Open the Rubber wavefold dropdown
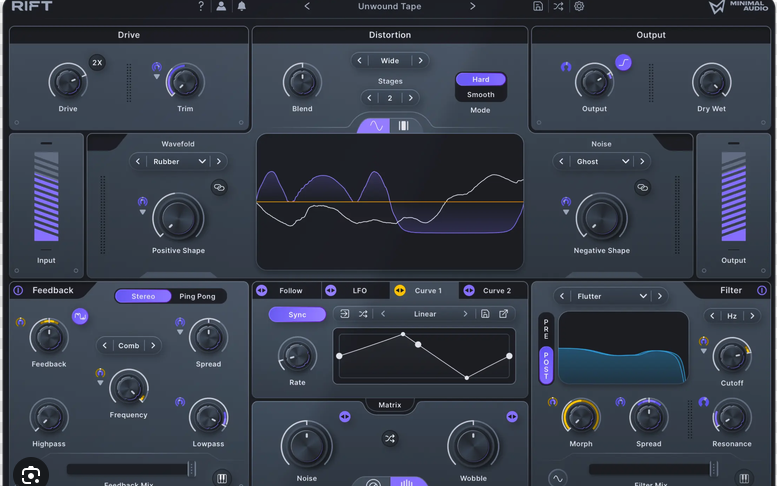The height and width of the screenshot is (486, 777). pos(178,162)
